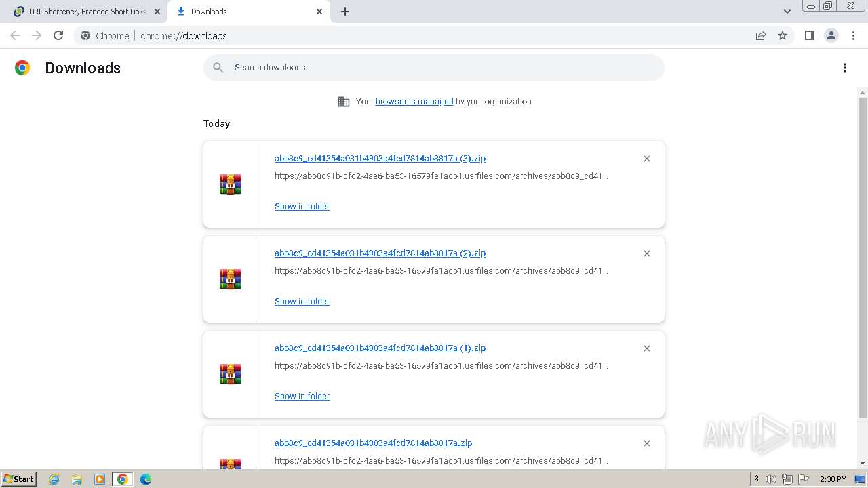Viewport: 868px width, 488px height.
Task: Remove the (3).zip download from list
Action: pyautogui.click(x=647, y=159)
